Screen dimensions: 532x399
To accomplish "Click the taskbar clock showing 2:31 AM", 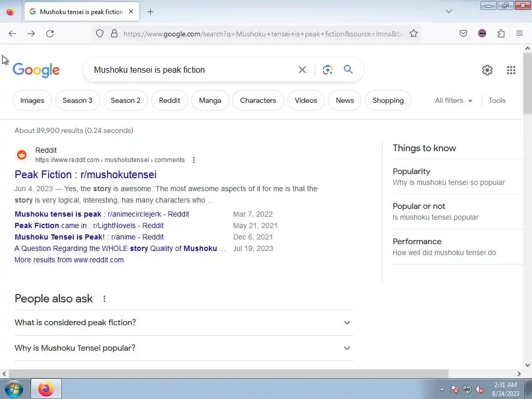I will point(506,389).
